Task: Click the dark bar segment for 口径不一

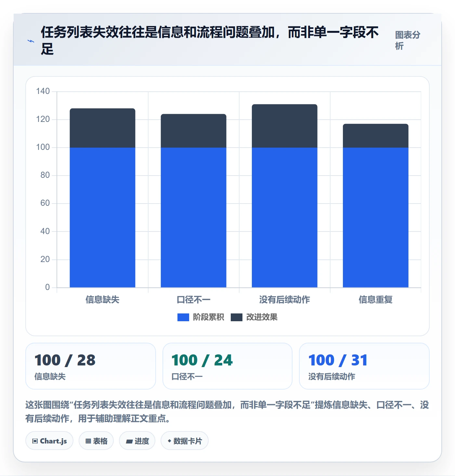Action: click(194, 131)
